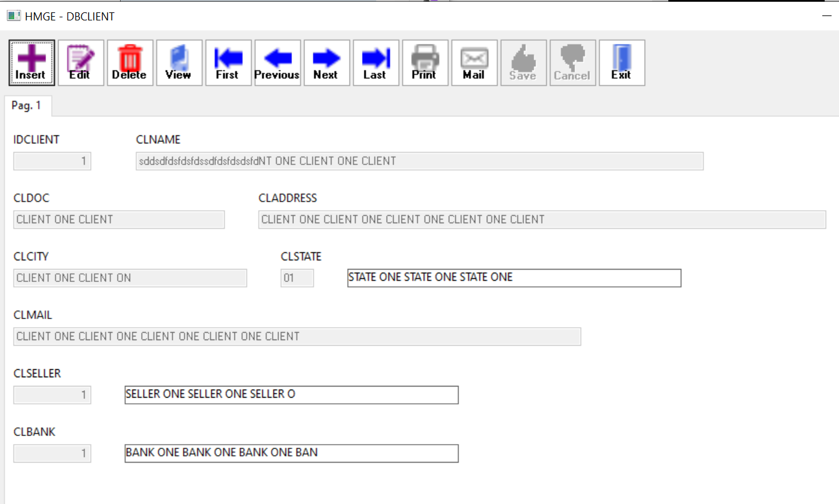Click the BANK ONE description box

(x=291, y=453)
